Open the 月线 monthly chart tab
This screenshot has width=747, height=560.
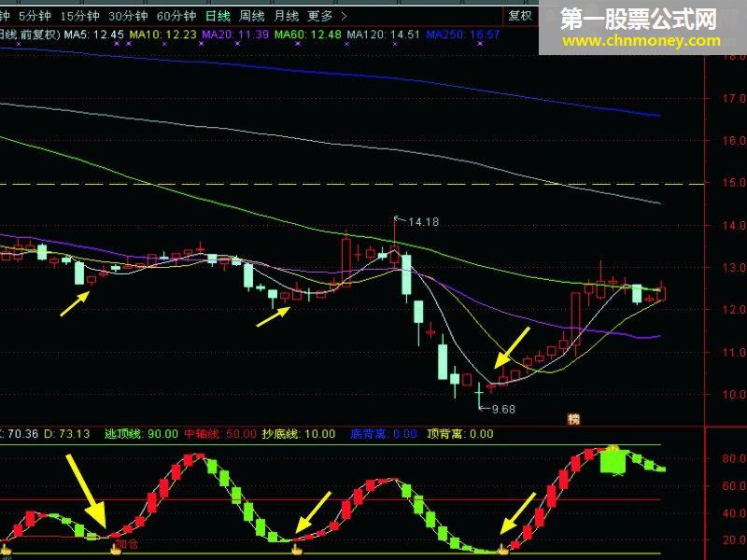287,16
